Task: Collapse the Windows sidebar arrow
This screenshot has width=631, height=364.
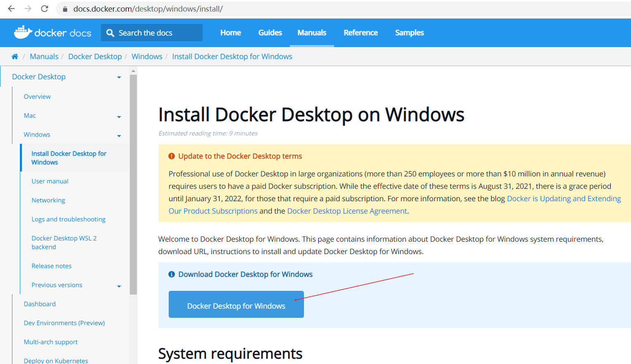Action: 119,136
